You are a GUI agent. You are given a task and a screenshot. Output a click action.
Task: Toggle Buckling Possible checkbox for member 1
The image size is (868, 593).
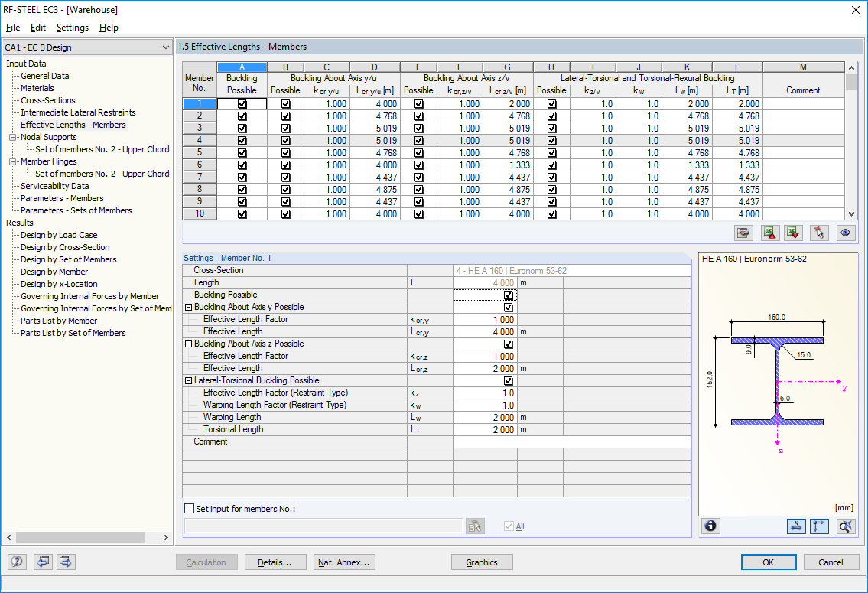pyautogui.click(x=242, y=104)
